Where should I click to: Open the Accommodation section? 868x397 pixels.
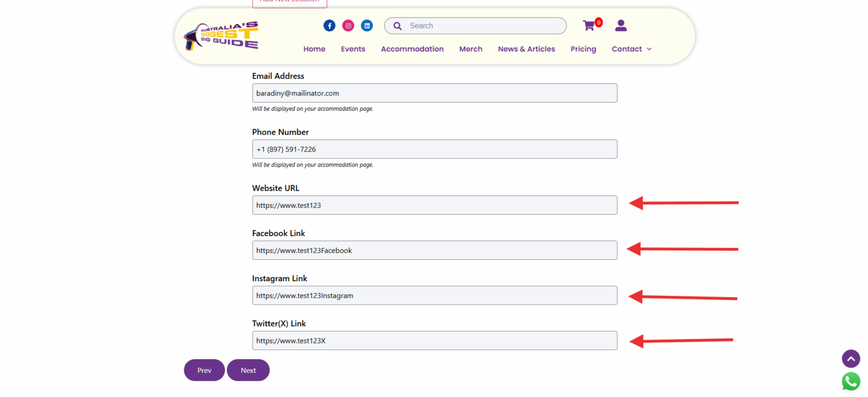point(412,49)
